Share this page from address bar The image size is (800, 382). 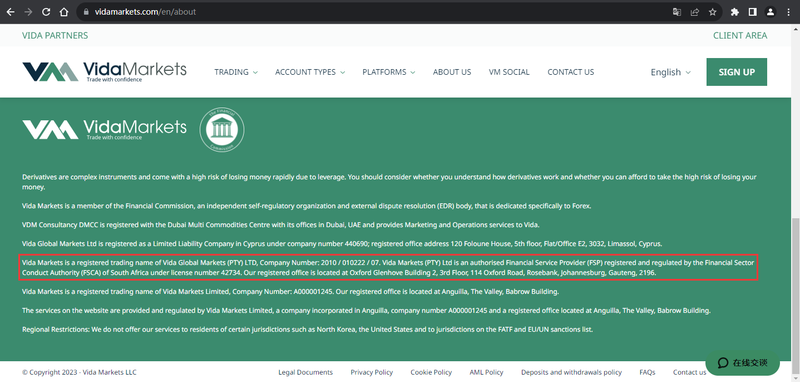pos(694,12)
